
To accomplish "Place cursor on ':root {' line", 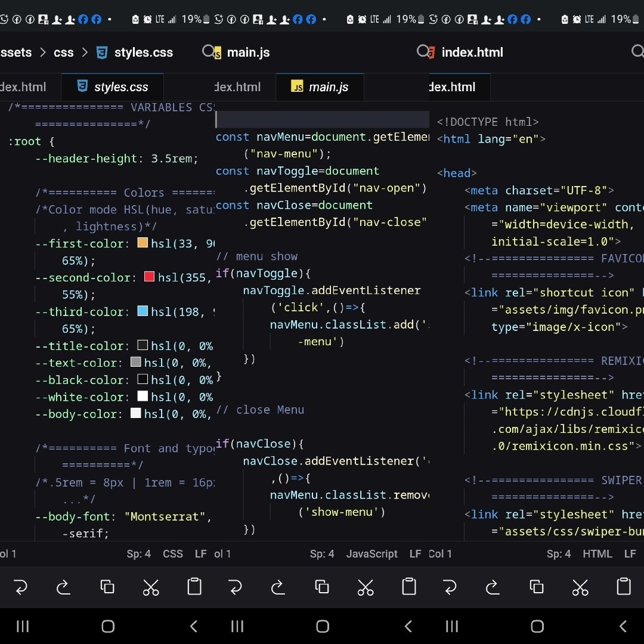I will 31,141.
